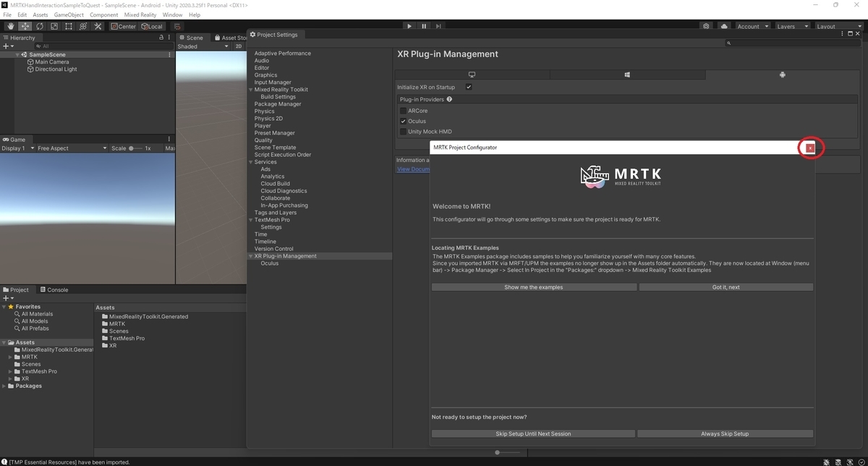
Task: Click Show me the examples button
Action: [x=534, y=287]
